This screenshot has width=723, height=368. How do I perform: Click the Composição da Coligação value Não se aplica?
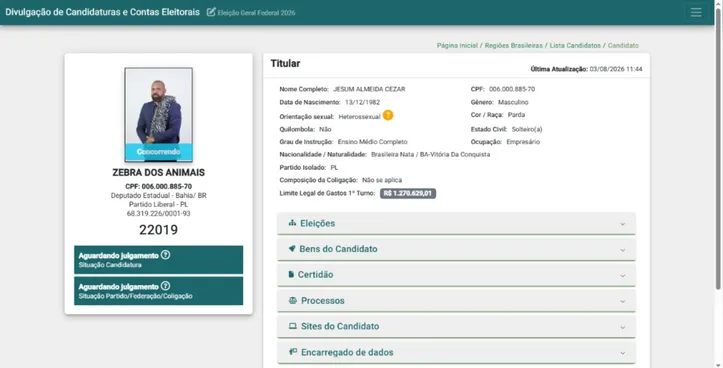pos(382,180)
